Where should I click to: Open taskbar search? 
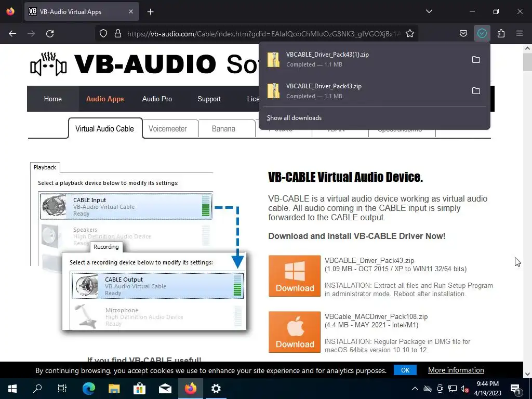[37, 389]
